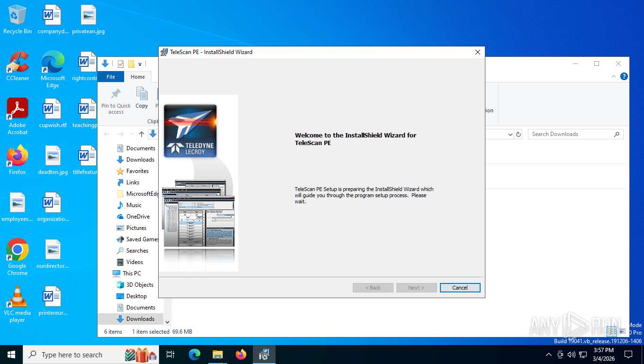This screenshot has height=364, width=644.
Task: Open Adobe Acrobat desktop shortcut
Action: point(18,117)
